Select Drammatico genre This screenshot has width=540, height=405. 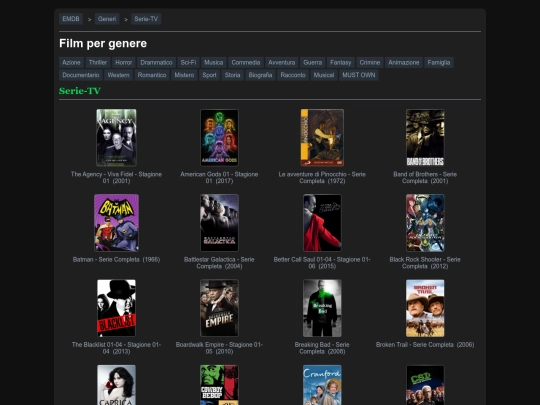tap(156, 63)
